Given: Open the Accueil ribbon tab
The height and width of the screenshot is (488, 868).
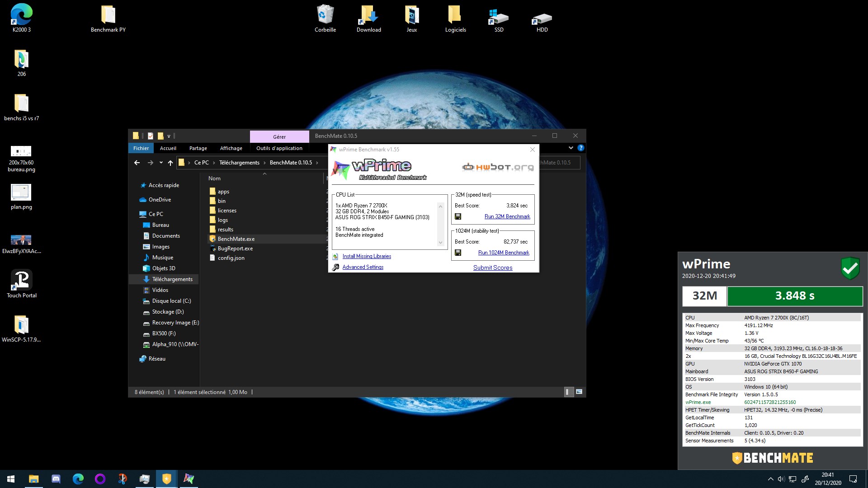Looking at the screenshot, I should 168,148.
